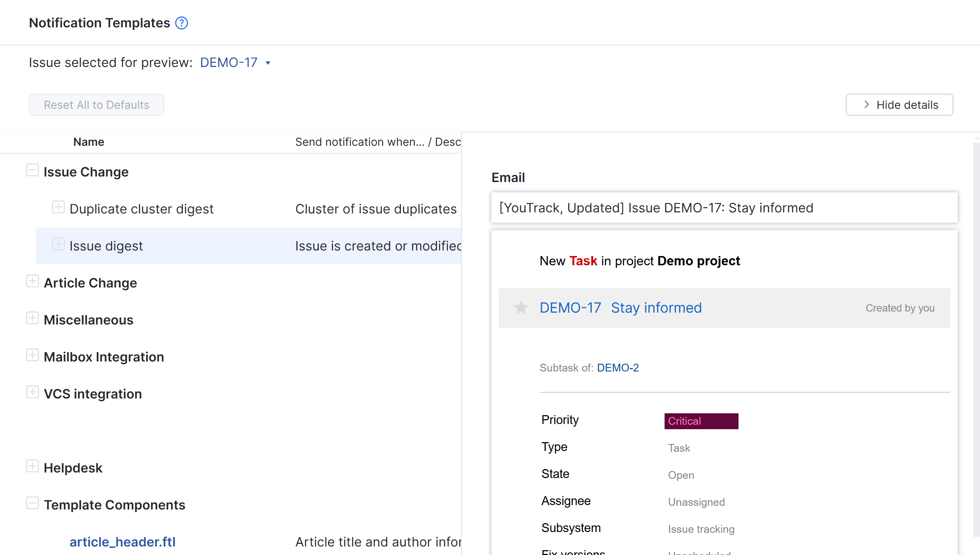The height and width of the screenshot is (555, 980).
Task: Click Reset All to Defaults
Action: (x=96, y=104)
